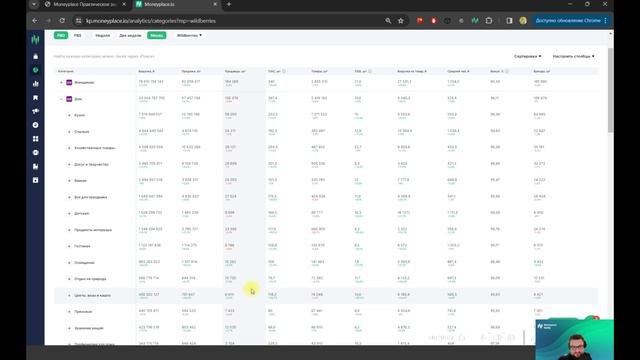Open the Настроить столбцы dropdown
Image resolution: width=640 pixels, height=360 pixels.
(573, 56)
